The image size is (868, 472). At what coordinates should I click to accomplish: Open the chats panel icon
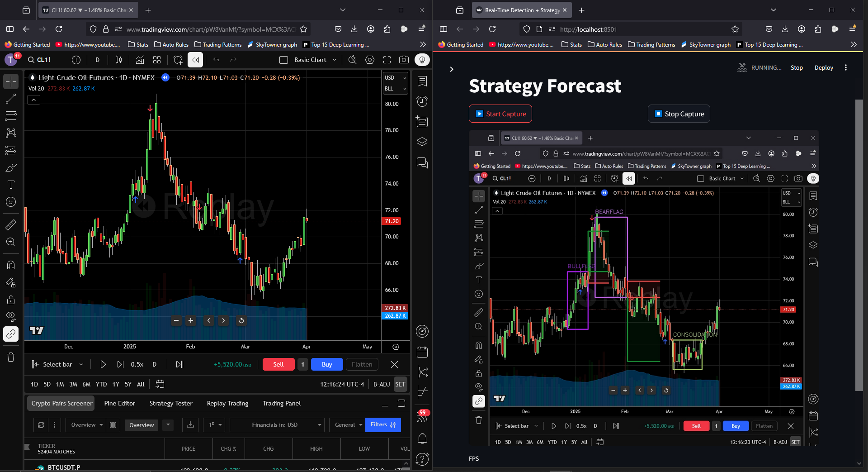pos(422,163)
